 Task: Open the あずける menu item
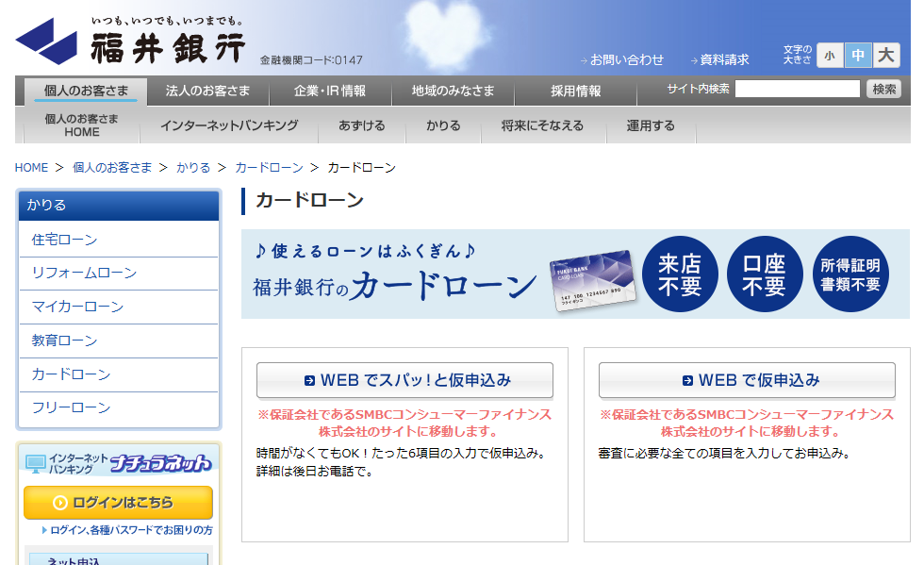362,125
